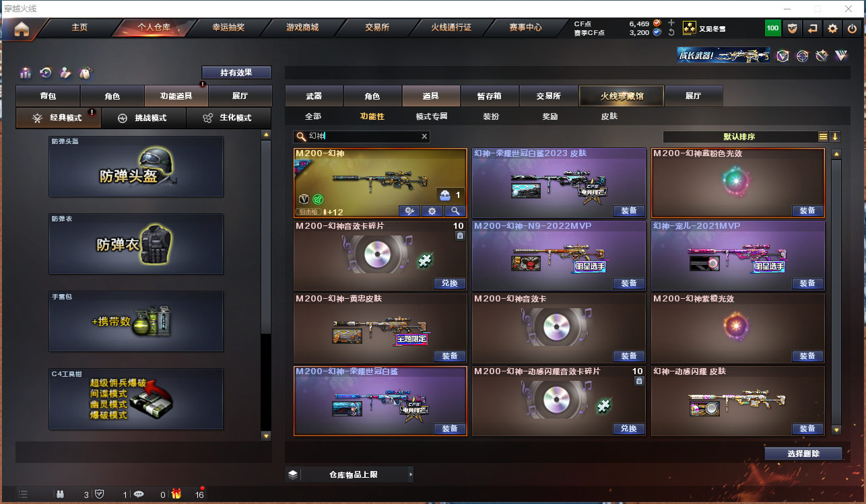Image resolution: width=866 pixels, height=504 pixels.
Task: Go to 游戏商城 tab
Action: 302,28
